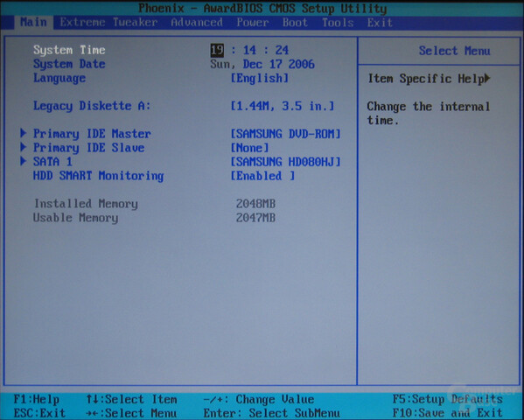The image size is (524, 420).
Task: Click the ESC:Exit hint
Action: click(39, 413)
